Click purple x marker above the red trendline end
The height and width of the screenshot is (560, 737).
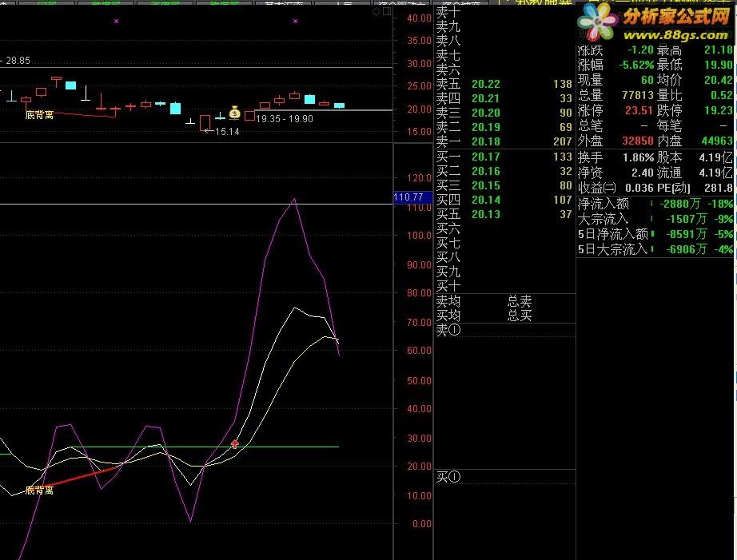pos(117,21)
